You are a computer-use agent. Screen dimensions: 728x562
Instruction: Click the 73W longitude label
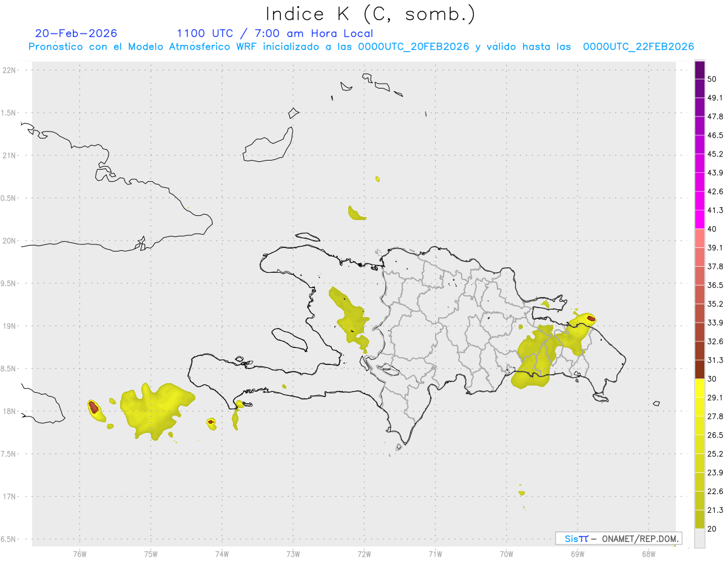[293, 554]
